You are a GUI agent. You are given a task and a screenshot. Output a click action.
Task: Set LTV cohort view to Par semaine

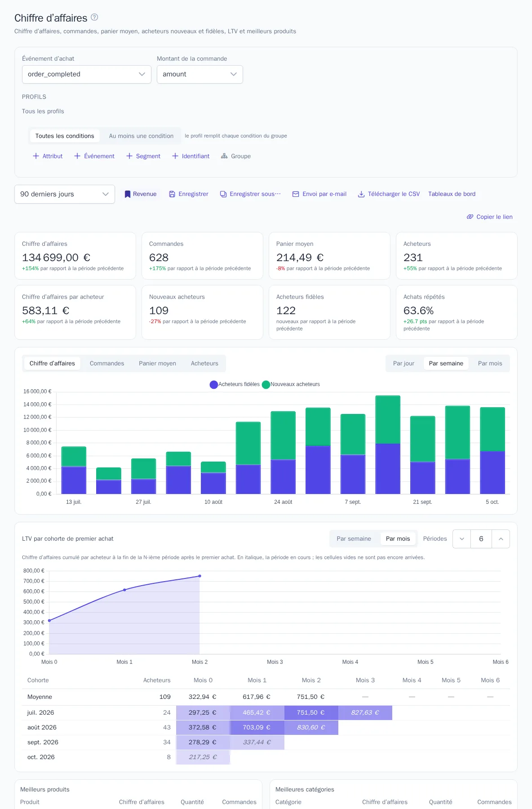tap(354, 538)
